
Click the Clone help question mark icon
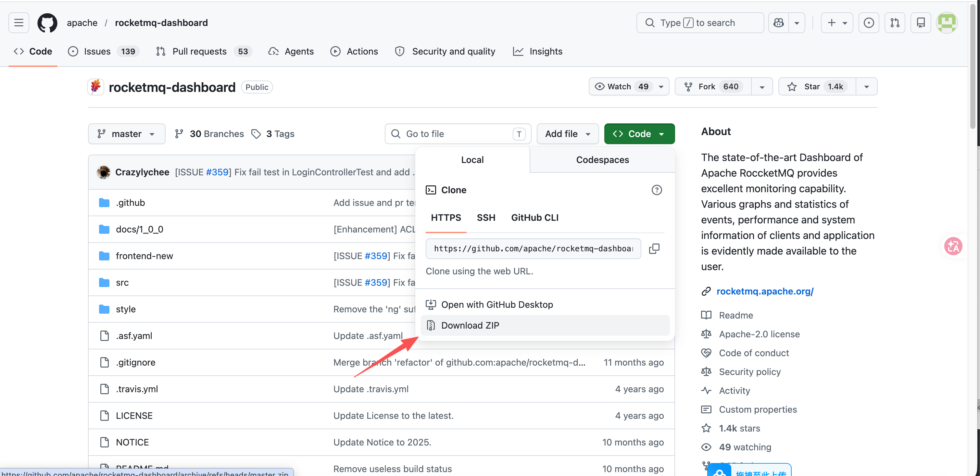[657, 190]
